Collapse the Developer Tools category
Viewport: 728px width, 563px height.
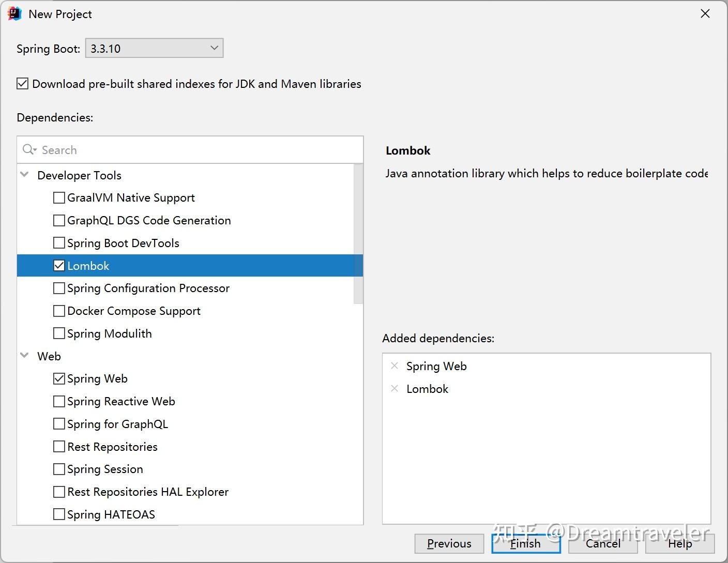tap(24, 175)
